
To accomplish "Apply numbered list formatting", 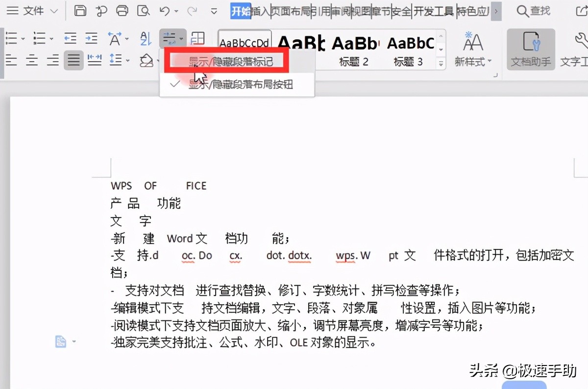I will (x=39, y=38).
